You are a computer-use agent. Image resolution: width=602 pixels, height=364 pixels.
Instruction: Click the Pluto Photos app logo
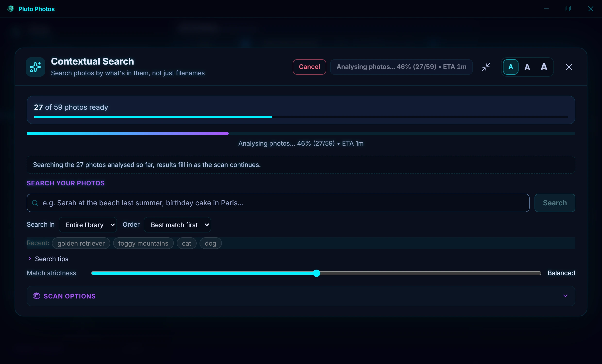pyautogui.click(x=10, y=9)
